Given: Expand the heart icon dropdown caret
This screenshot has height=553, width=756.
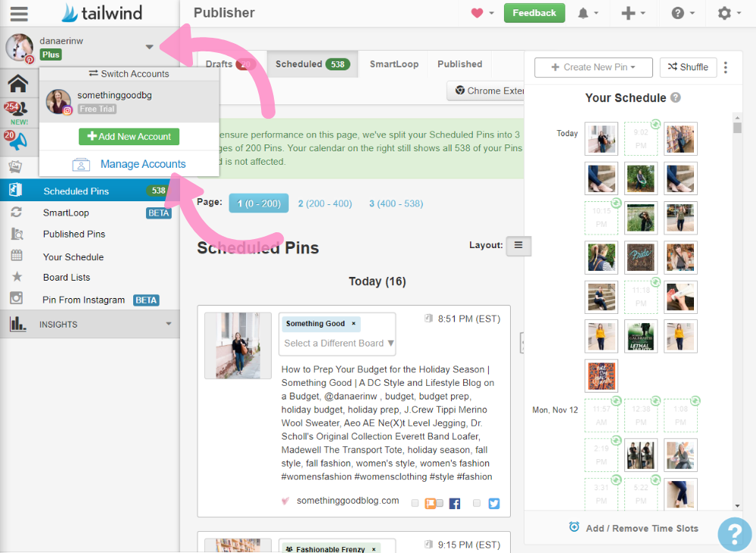Looking at the screenshot, I should (x=491, y=13).
